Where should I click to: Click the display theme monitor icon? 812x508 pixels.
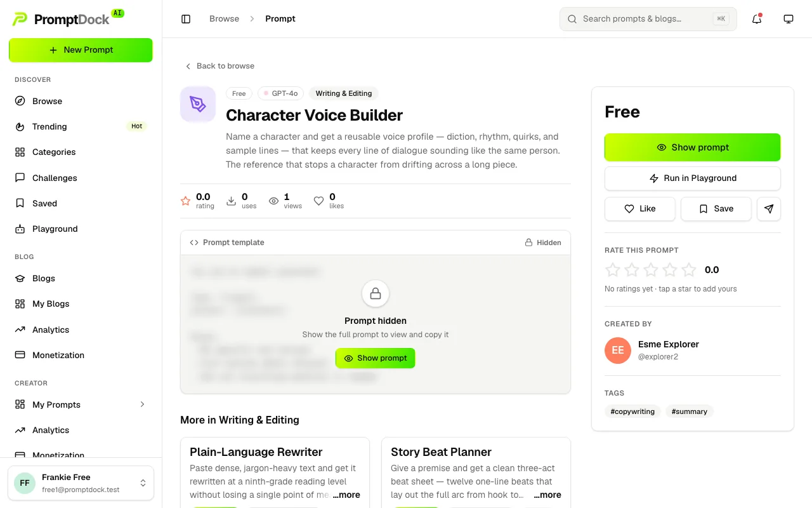[789, 19]
